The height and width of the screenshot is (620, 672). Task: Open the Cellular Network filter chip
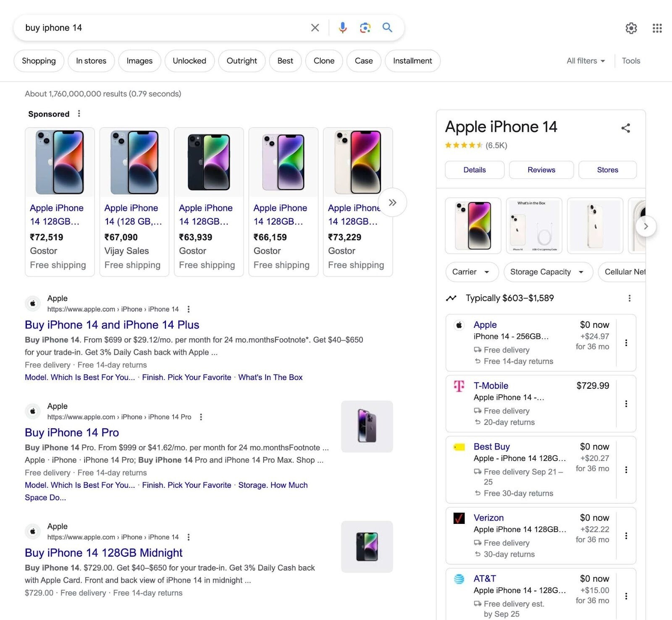pyautogui.click(x=622, y=272)
